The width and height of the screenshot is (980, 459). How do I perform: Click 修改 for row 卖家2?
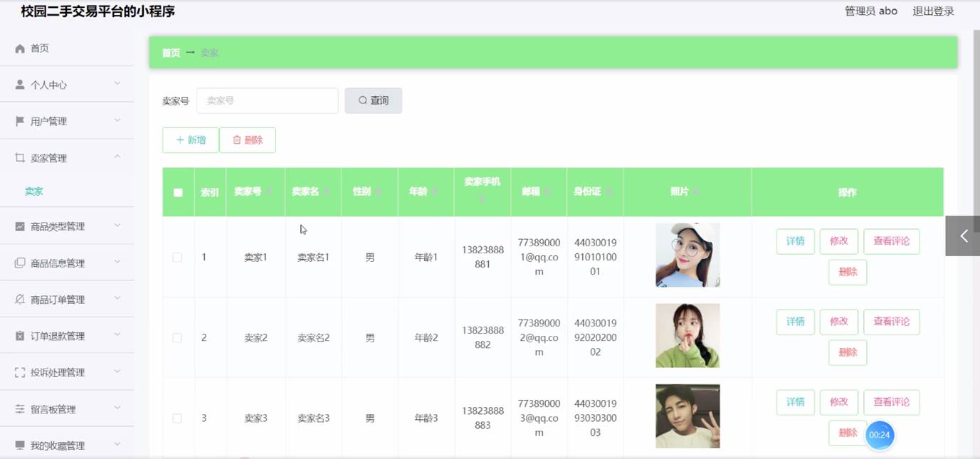(839, 322)
